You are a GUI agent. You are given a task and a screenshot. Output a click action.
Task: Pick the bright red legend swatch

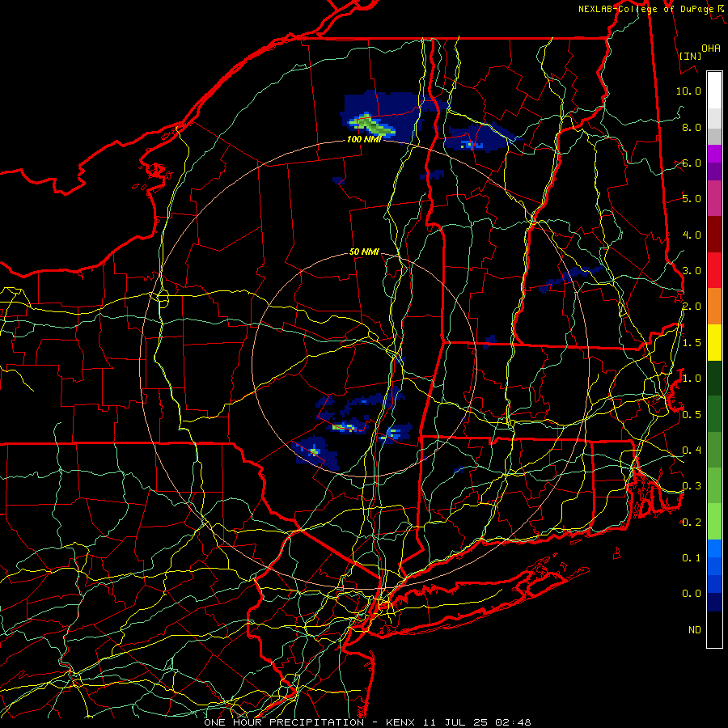pos(714,270)
